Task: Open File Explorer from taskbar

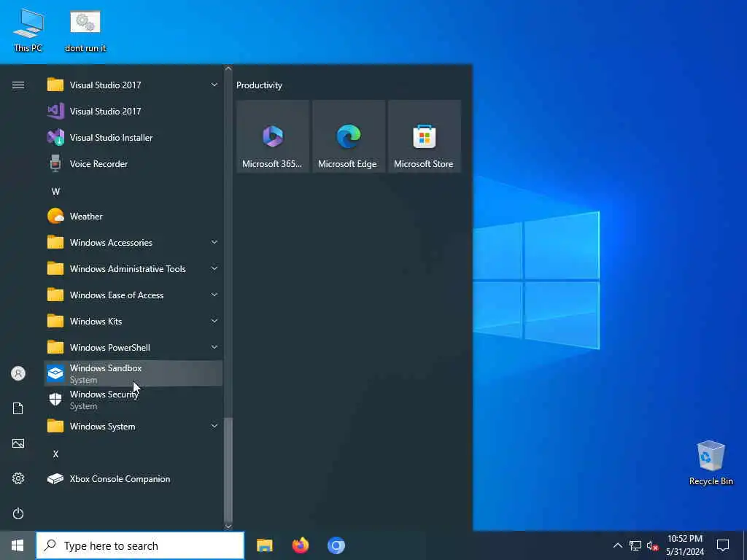Action: (x=264, y=545)
